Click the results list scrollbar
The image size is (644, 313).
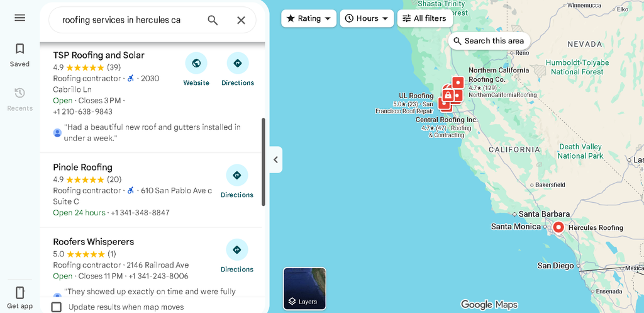[264, 162]
